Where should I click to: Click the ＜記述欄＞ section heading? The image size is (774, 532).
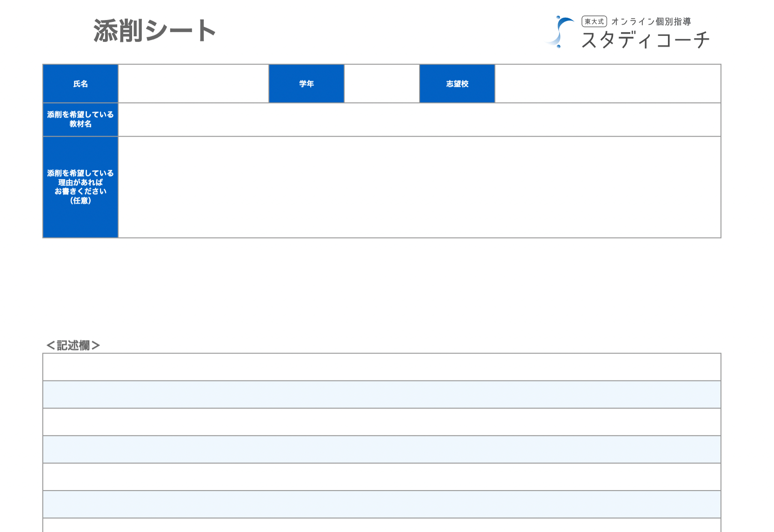coord(73,346)
